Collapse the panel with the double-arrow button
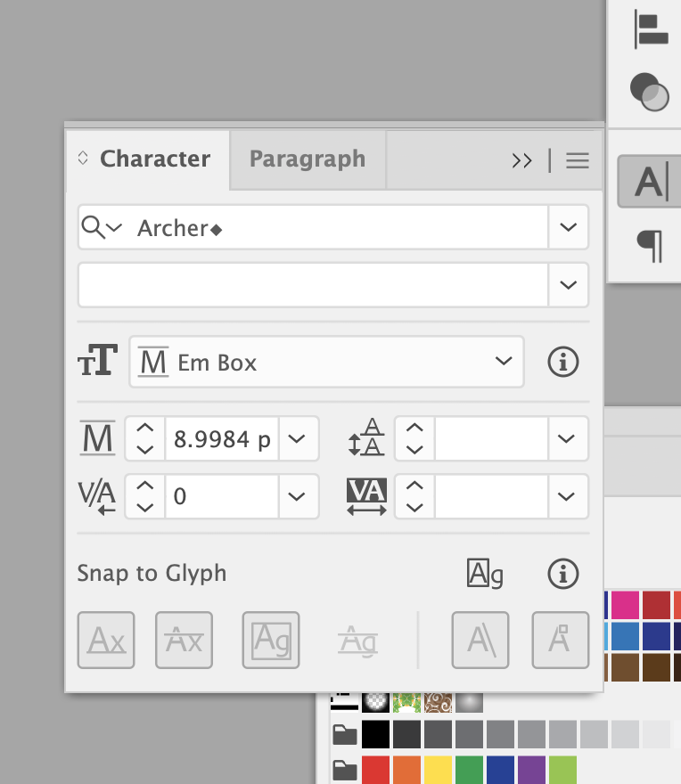 (522, 160)
